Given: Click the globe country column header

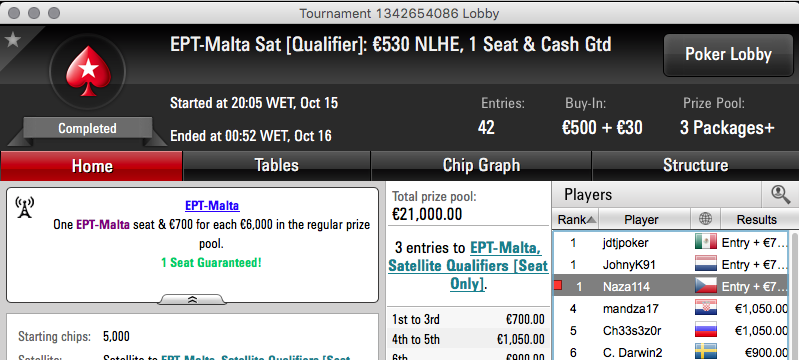Looking at the screenshot, I should pyautogui.click(x=705, y=219).
